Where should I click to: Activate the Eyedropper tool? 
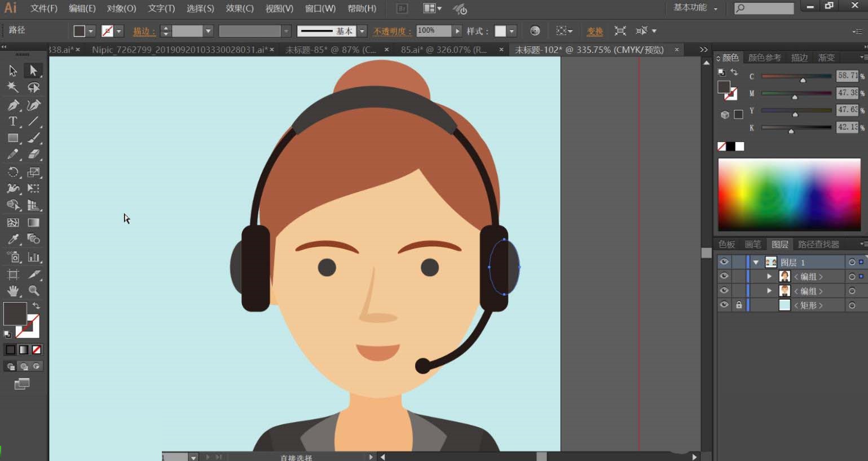[x=13, y=240]
